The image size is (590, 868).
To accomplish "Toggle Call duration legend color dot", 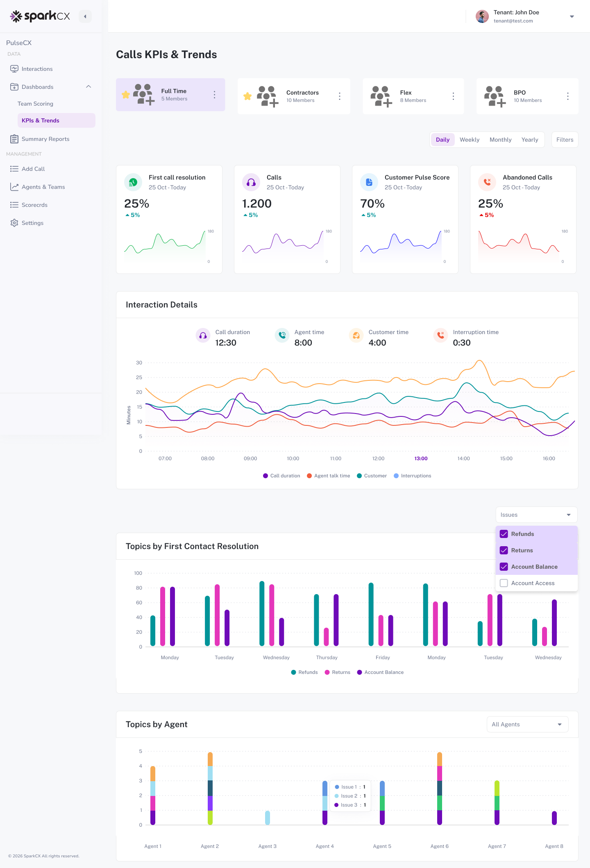I will point(265,476).
